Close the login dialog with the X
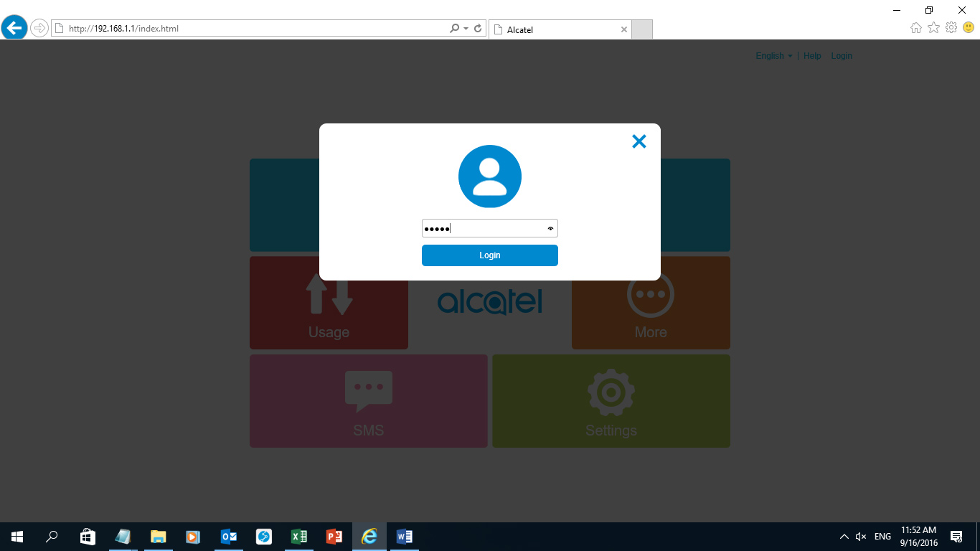Viewport: 980px width, 551px height. point(639,141)
